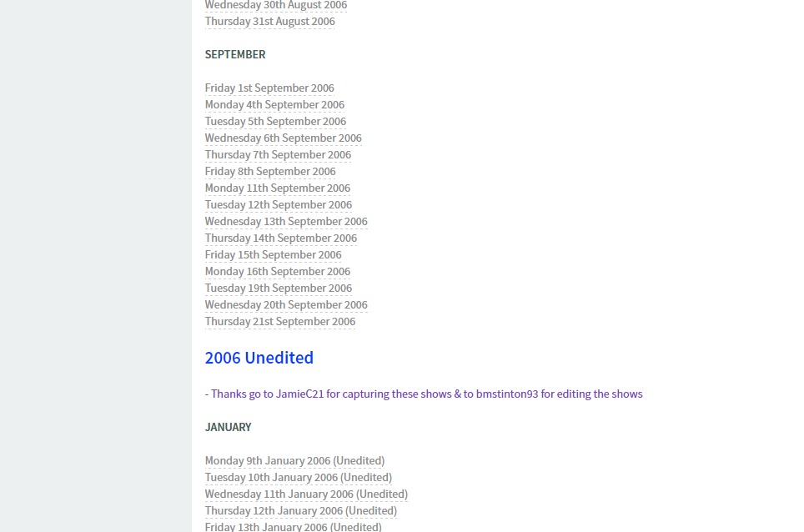Image resolution: width=804 pixels, height=532 pixels.
Task: Open Friday 1st September 2006 show
Action: [x=269, y=88]
